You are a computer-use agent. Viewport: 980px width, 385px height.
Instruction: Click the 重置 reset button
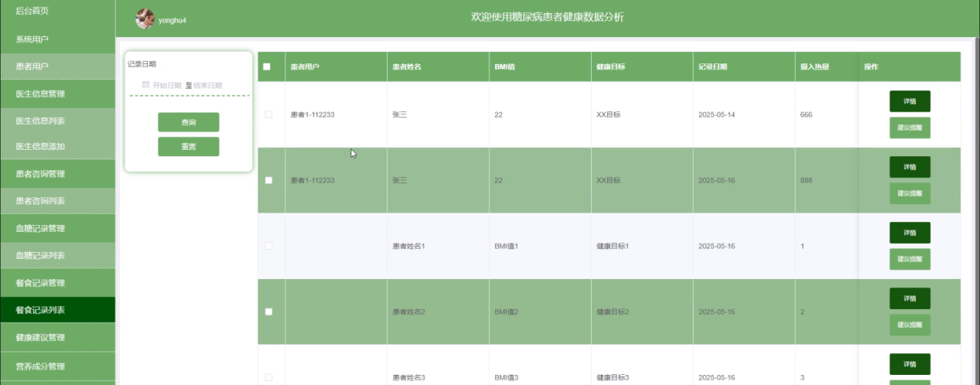point(189,147)
